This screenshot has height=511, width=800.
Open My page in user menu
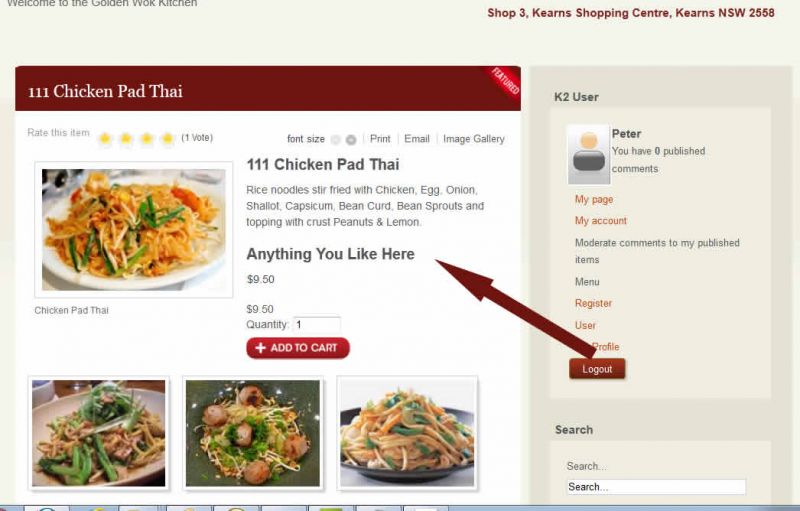pyautogui.click(x=594, y=199)
